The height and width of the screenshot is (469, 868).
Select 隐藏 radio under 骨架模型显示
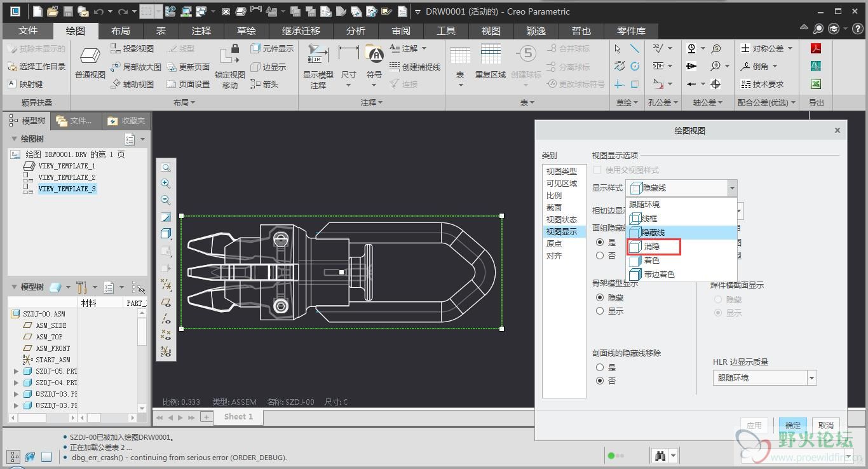pos(600,297)
